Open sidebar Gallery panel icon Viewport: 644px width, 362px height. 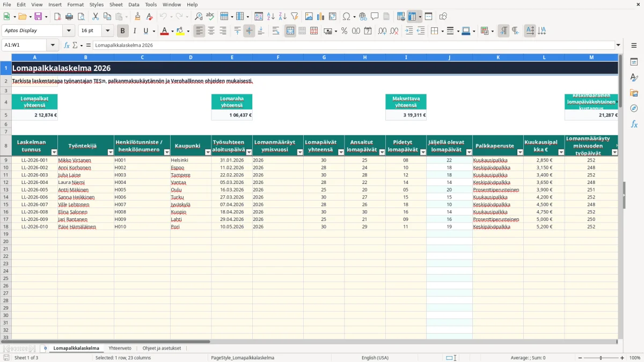click(x=634, y=93)
